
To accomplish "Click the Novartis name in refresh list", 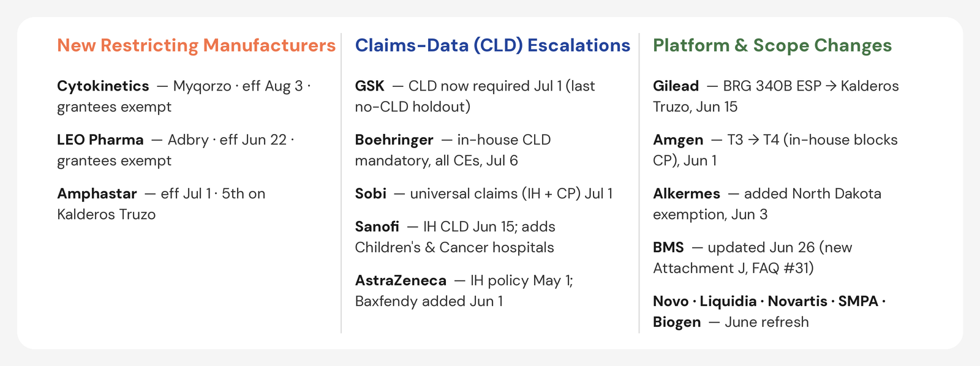I will point(797,302).
